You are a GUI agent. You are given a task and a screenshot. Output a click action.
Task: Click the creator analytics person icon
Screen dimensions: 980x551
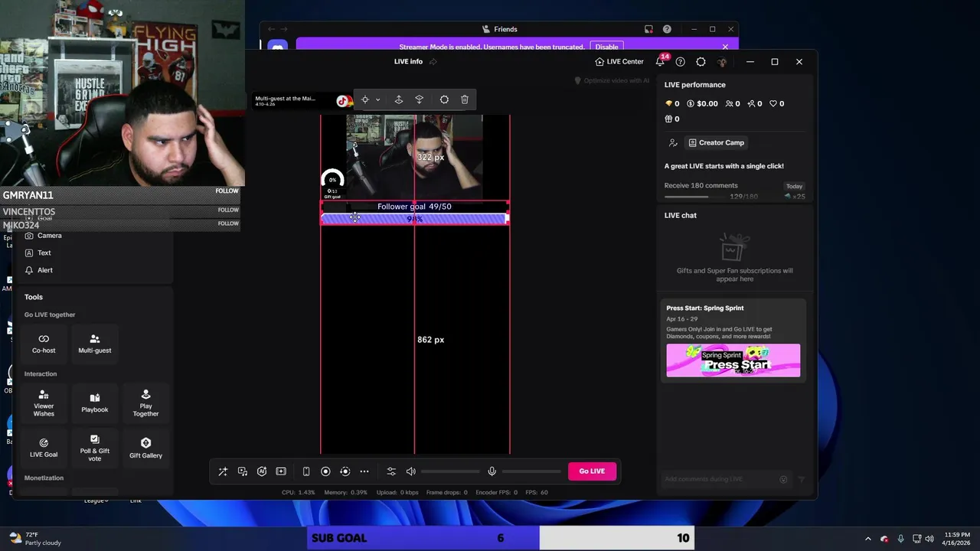673,142
